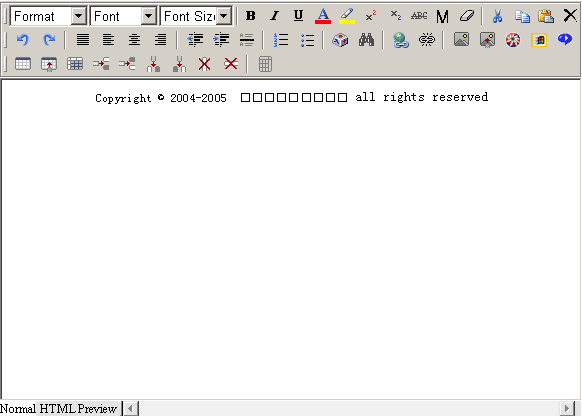Click the binoculars find icon
This screenshot has height=417, width=582.
coord(366,40)
